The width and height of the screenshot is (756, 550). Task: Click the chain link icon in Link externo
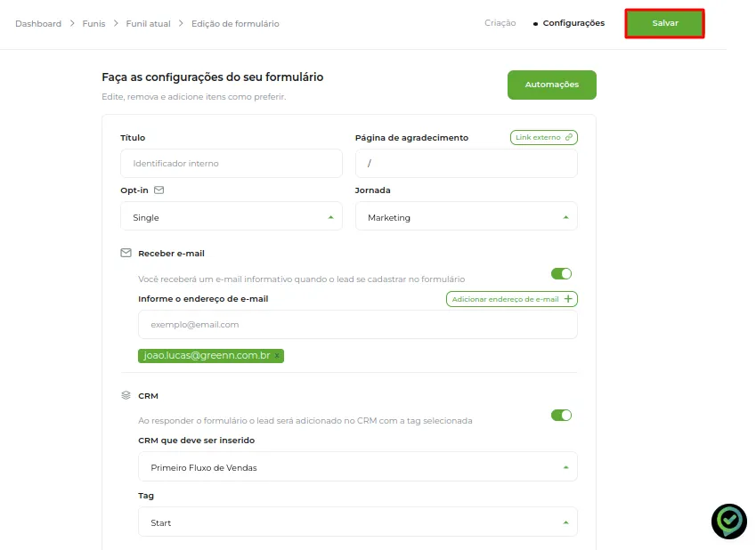568,137
